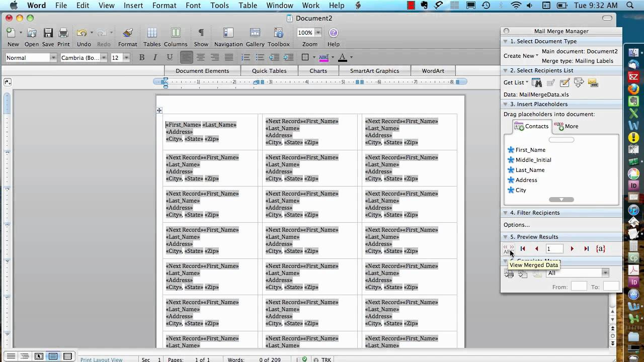The width and height of the screenshot is (644, 362).
Task: Toggle italic formatting
Action: (x=155, y=57)
